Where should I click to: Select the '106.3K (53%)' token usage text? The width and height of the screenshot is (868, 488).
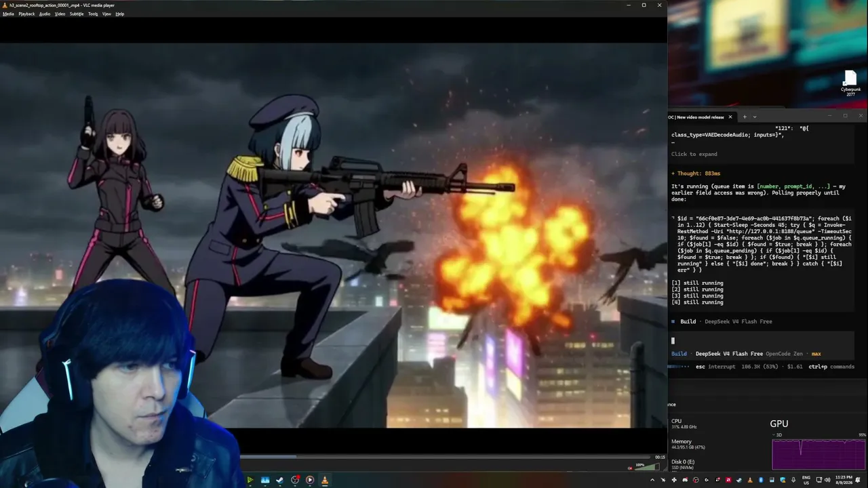coord(760,367)
